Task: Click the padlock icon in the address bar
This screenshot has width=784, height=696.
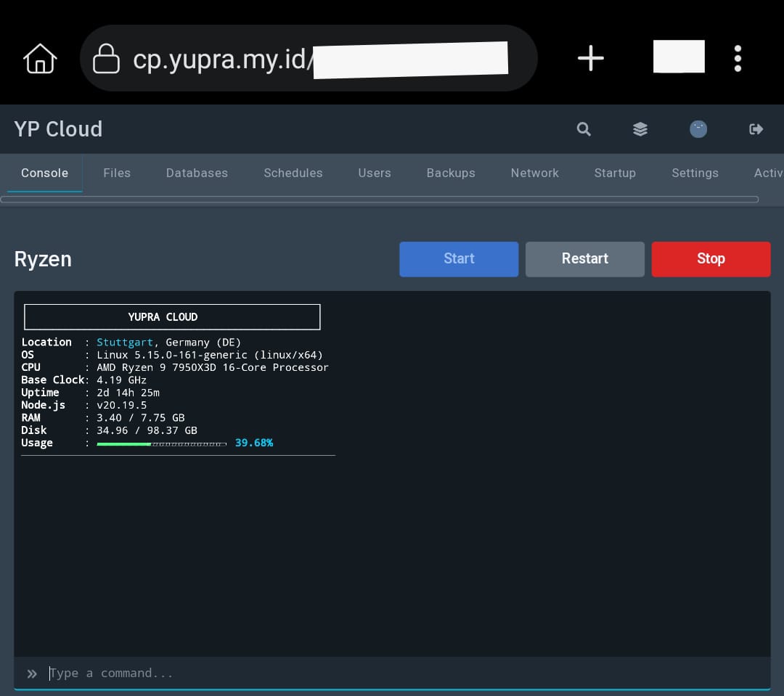Action: point(106,58)
